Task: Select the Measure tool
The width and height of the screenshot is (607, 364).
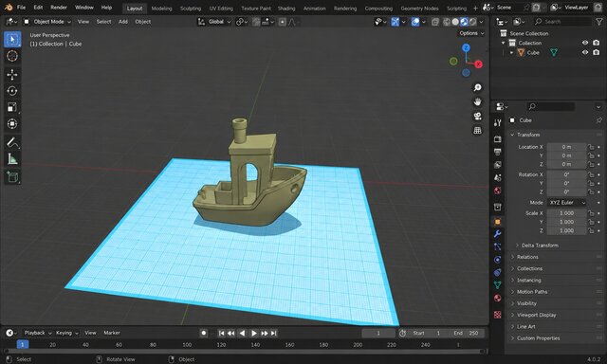Action: coord(12,159)
